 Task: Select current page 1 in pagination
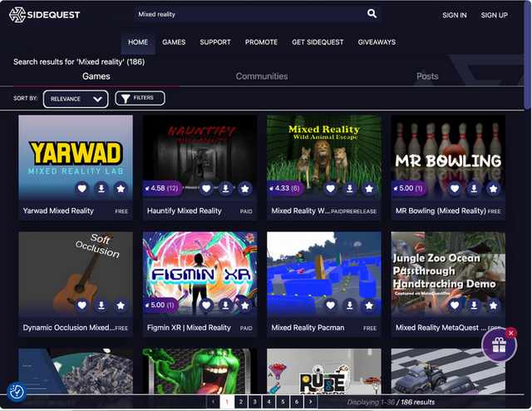click(227, 402)
